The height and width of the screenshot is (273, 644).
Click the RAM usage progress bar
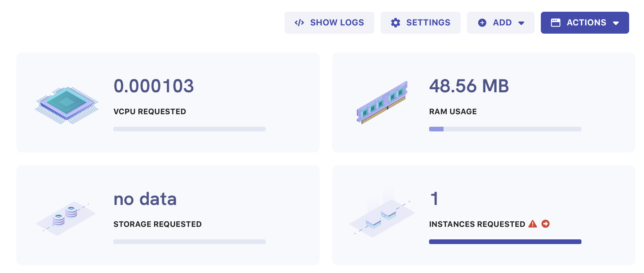[x=505, y=129]
